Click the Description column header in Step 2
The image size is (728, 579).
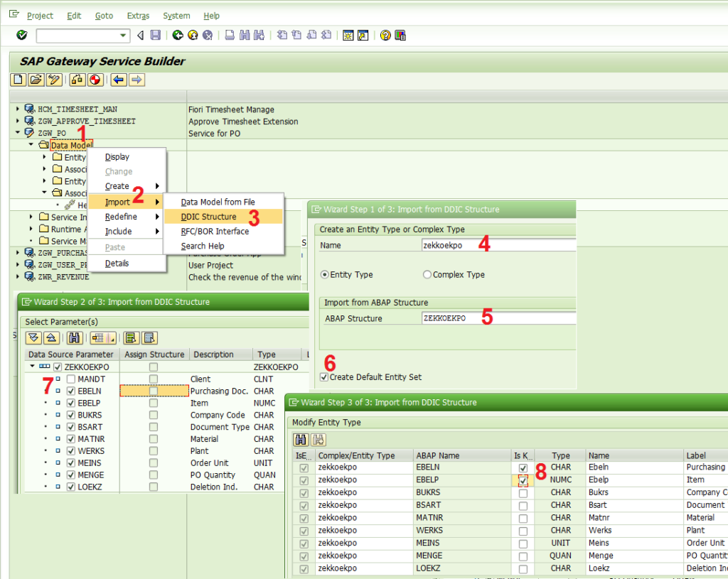click(x=220, y=355)
